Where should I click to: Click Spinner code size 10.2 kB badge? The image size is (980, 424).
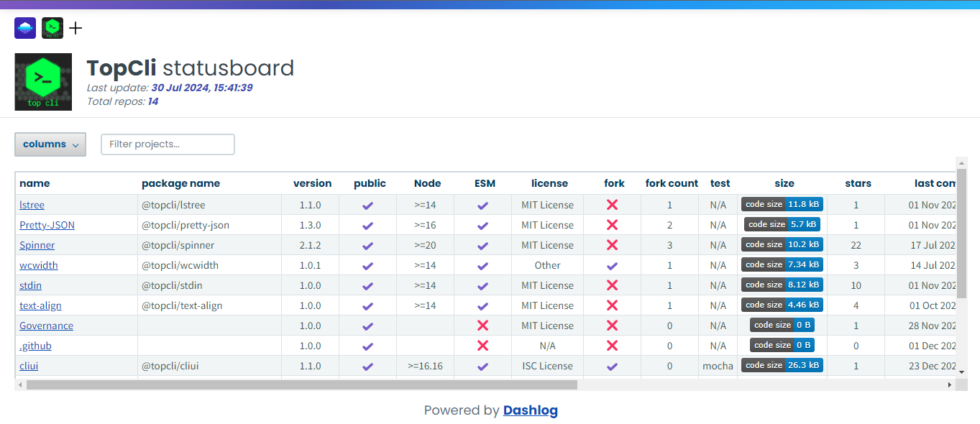[782, 244]
